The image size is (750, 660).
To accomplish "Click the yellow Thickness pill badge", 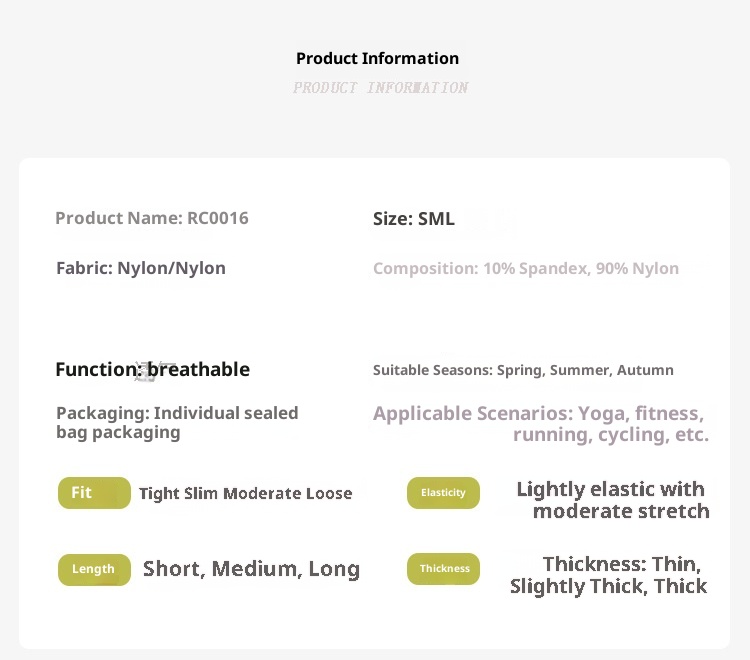I will coord(444,569).
